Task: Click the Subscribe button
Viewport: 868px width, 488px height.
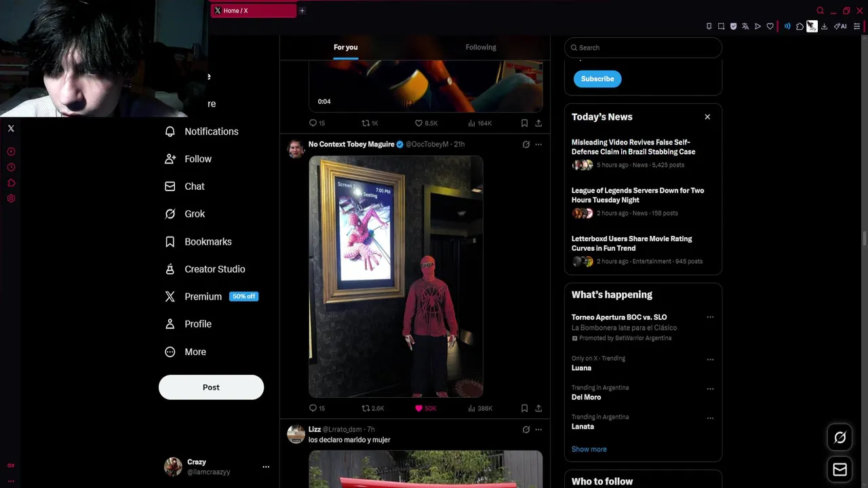Action: click(x=597, y=79)
